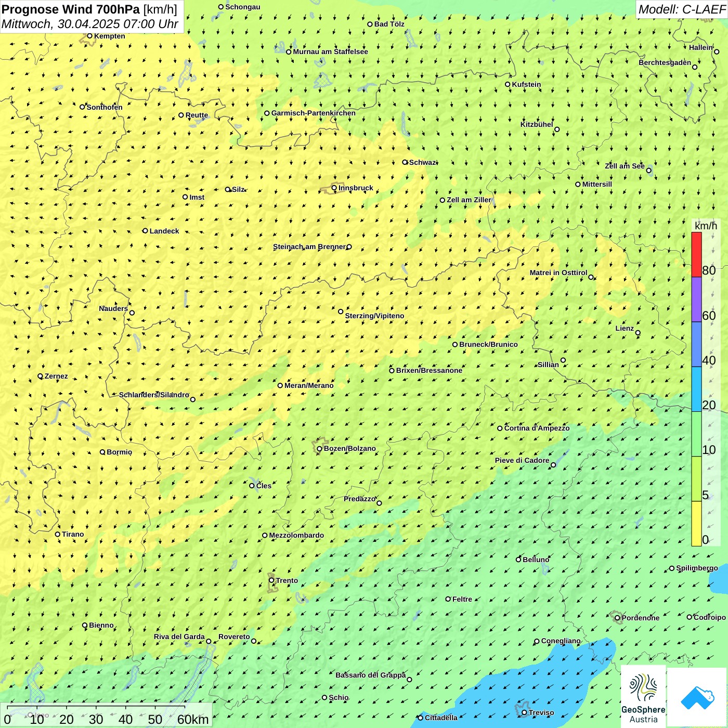Click the 'Meran/Merano' label
The width and height of the screenshot is (728, 728).
pos(309,385)
